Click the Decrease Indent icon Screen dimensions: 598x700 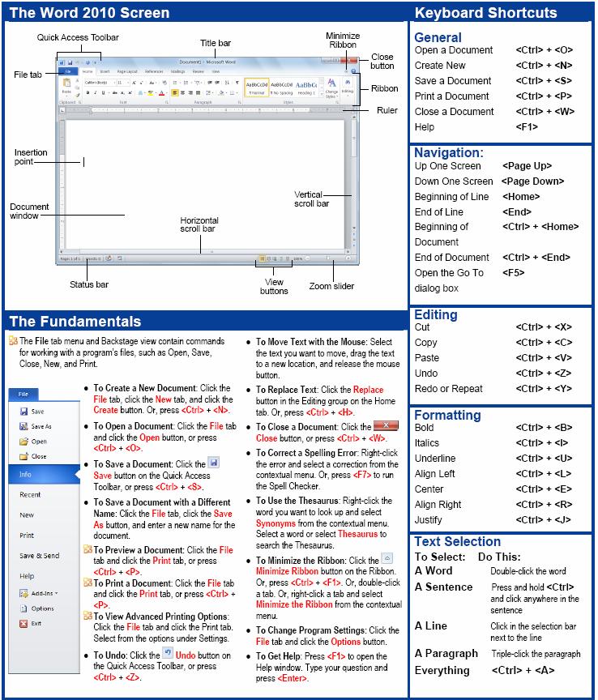[210, 83]
